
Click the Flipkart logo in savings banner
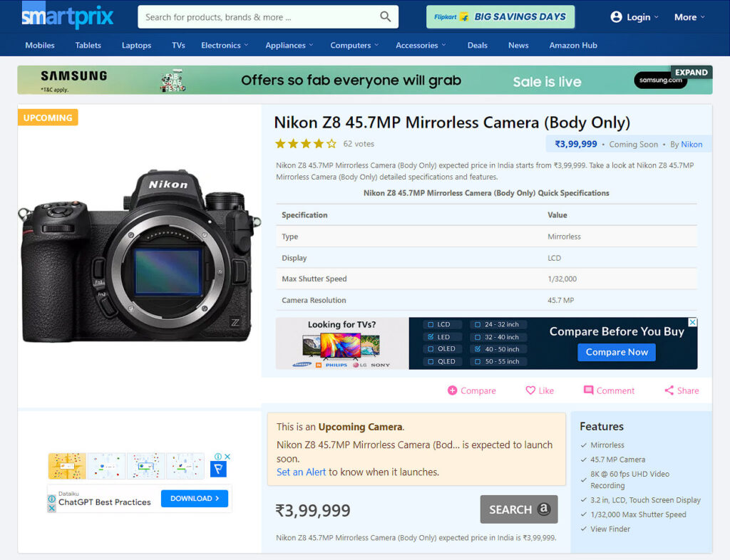(451, 17)
